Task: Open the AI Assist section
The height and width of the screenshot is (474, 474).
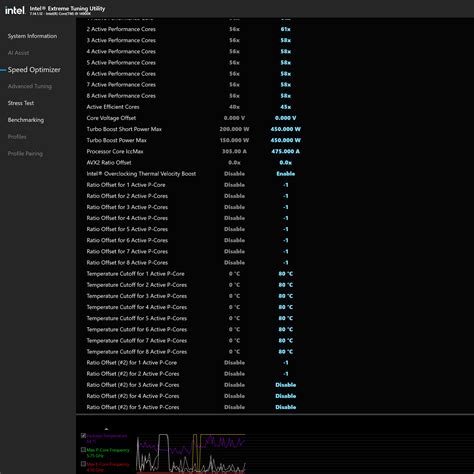Action: (x=18, y=53)
